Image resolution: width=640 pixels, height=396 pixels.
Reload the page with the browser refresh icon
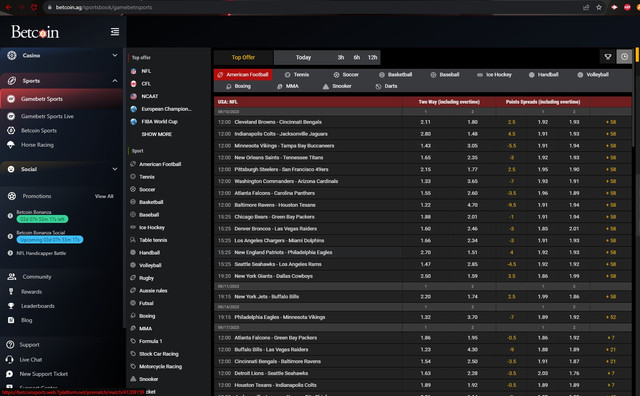pyautogui.click(x=34, y=7)
